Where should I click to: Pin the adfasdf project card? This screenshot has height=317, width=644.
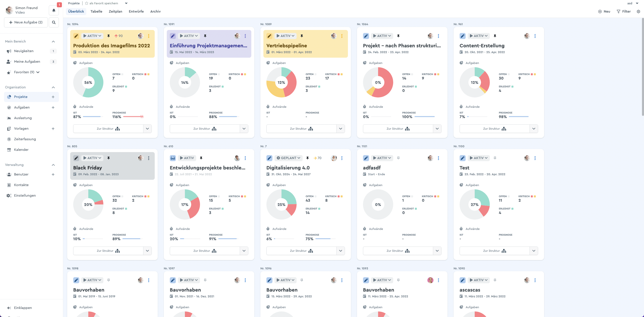[398, 158]
